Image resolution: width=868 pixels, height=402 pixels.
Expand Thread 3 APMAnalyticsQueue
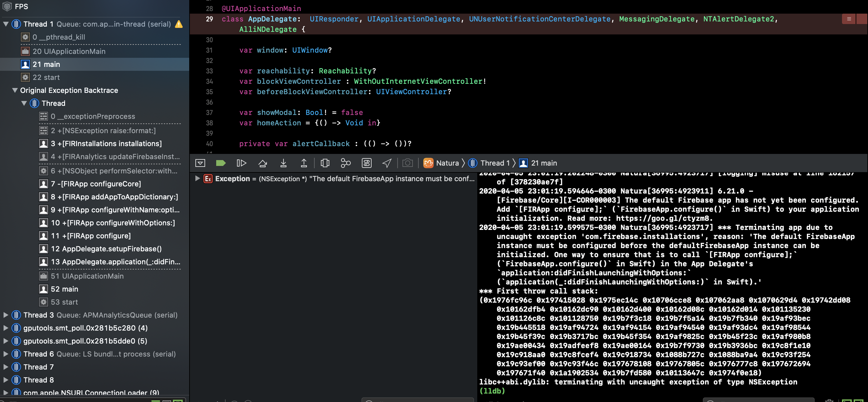coord(6,315)
